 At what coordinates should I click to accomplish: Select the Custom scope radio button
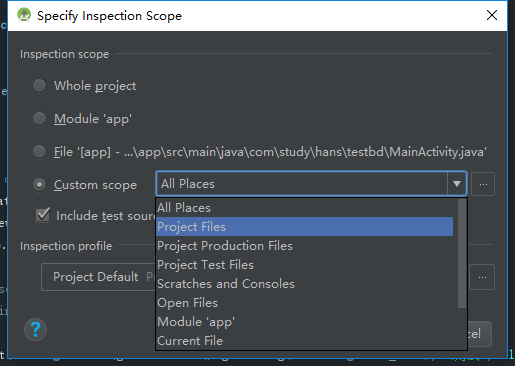[39, 184]
